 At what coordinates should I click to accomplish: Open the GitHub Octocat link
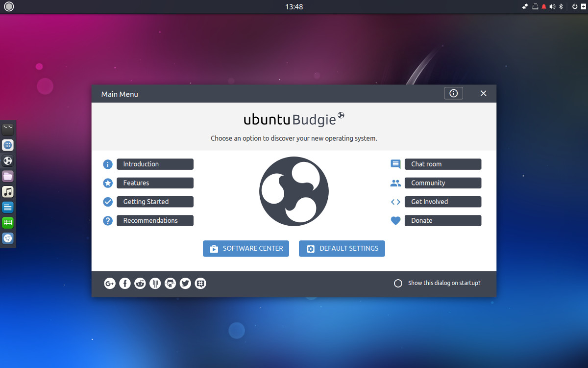pyautogui.click(x=170, y=283)
